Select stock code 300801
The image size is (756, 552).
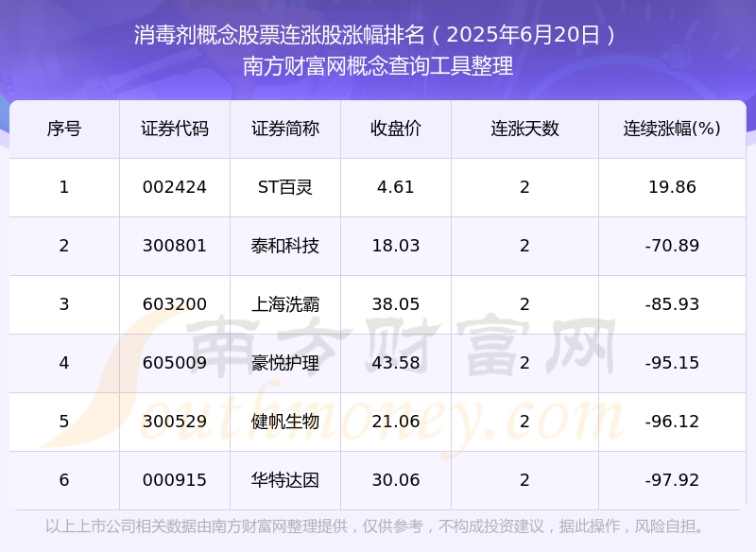click(x=175, y=246)
